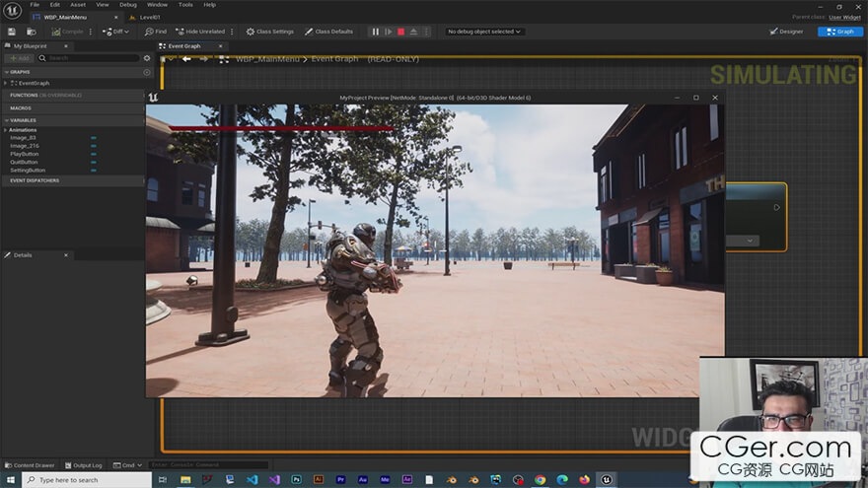Viewport: 868px width, 488px height.
Task: Open the Tools menu
Action: (x=185, y=4)
